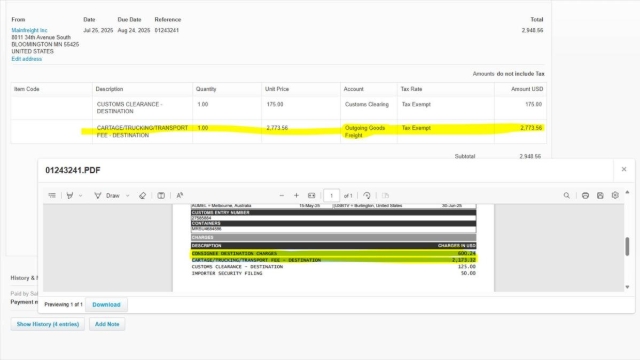Click Show History (4 entries) button
640x360 pixels.
(48, 324)
